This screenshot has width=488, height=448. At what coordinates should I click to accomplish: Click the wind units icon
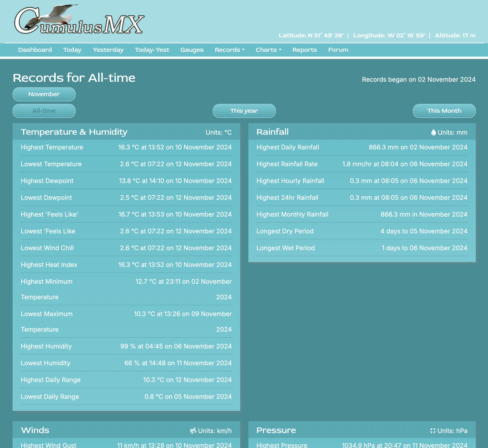click(193, 431)
